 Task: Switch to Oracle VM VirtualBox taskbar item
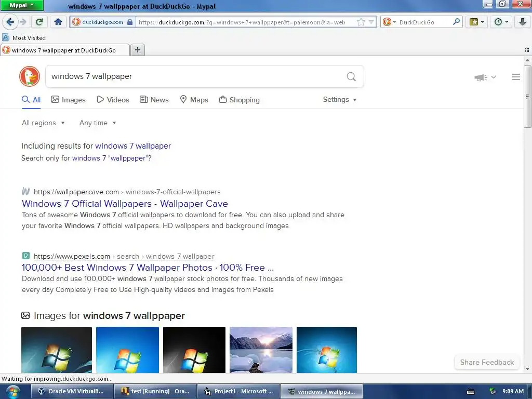[72, 391]
